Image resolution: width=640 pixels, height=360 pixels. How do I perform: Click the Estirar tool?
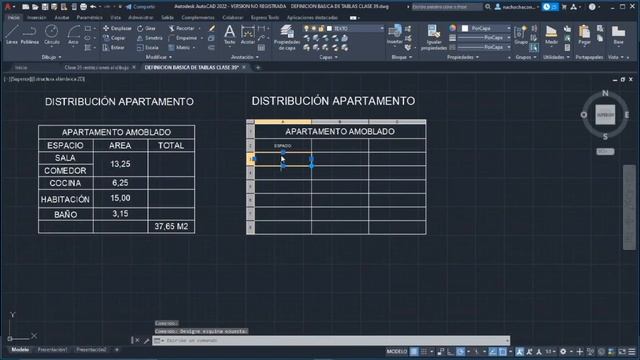point(114,48)
